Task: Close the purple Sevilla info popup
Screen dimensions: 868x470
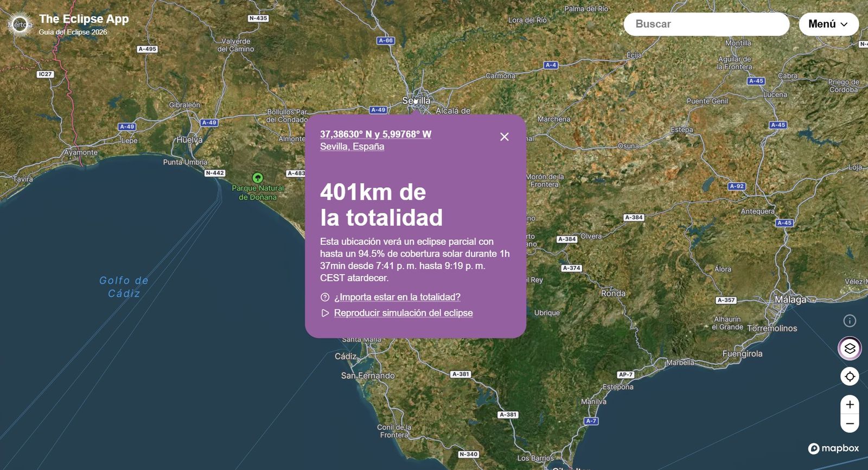Action: point(505,137)
